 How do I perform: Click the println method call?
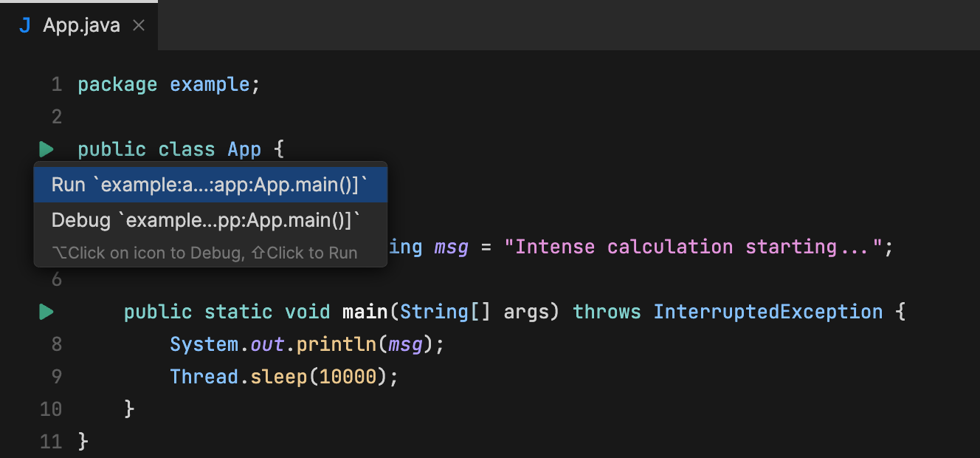click(x=337, y=344)
